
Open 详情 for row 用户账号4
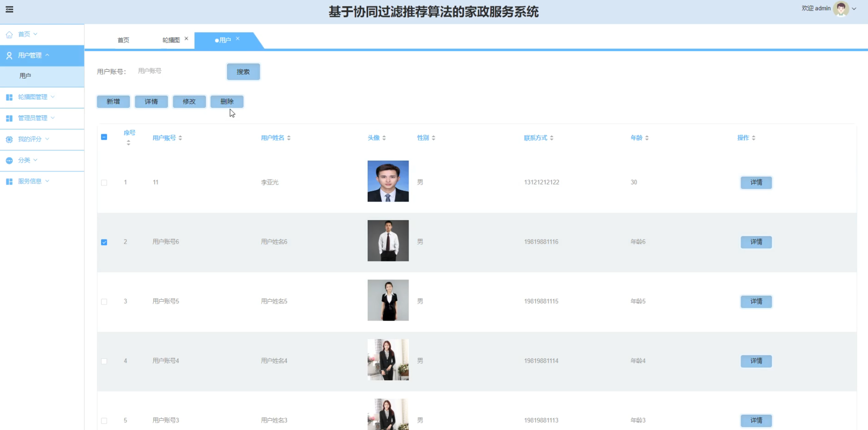[756, 361]
